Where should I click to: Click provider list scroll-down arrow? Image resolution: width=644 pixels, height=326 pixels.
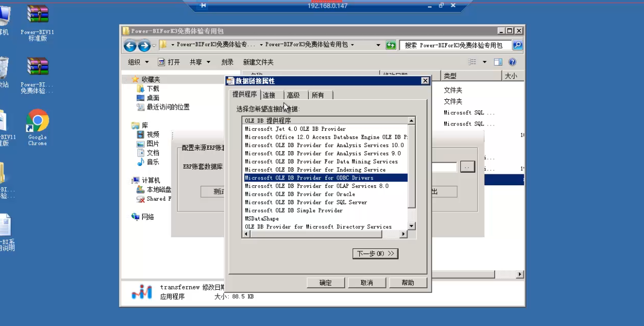[412, 226]
